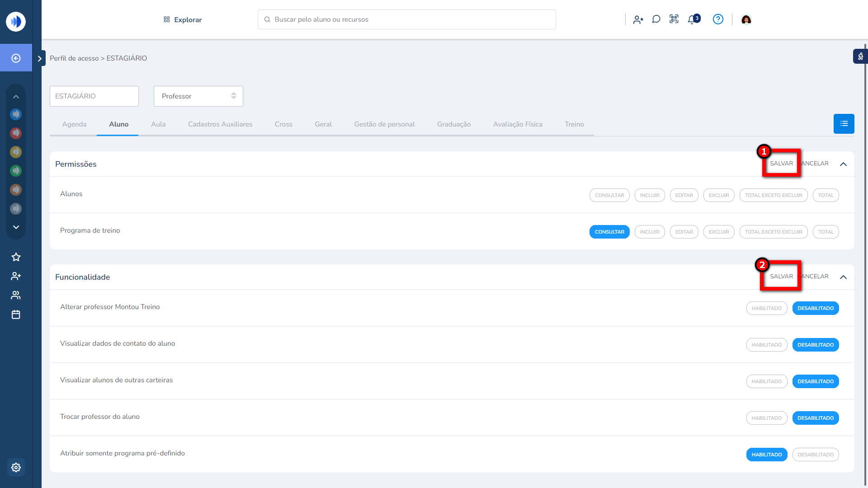Click SALVAR in Permissões section
Image resolution: width=868 pixels, height=488 pixels.
781,164
